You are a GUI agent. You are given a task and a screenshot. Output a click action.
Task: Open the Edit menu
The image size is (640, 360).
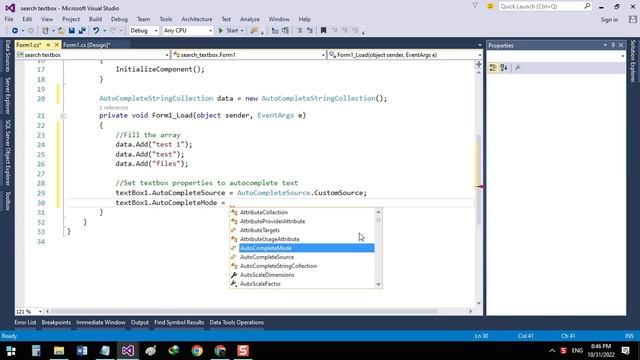27,19
